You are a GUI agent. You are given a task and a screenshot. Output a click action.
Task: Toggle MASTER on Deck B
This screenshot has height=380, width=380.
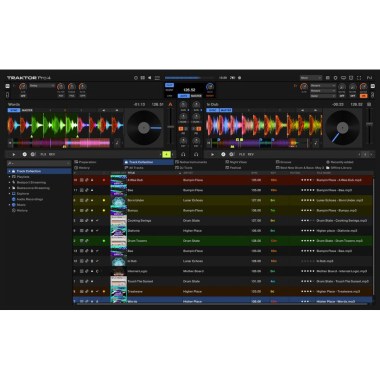[x=226, y=110]
